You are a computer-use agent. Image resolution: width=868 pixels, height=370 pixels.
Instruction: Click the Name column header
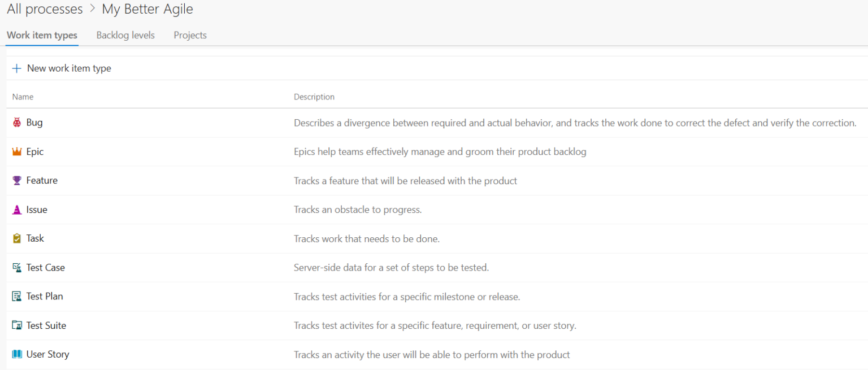point(23,97)
